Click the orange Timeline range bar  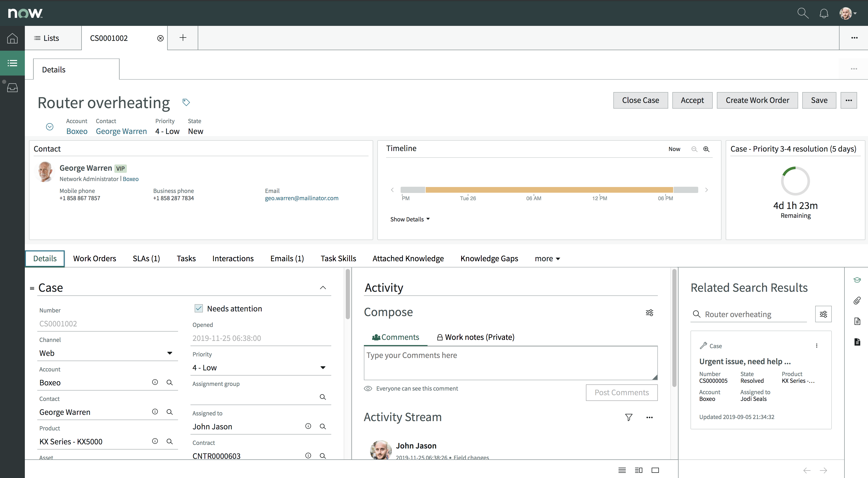pyautogui.click(x=549, y=190)
